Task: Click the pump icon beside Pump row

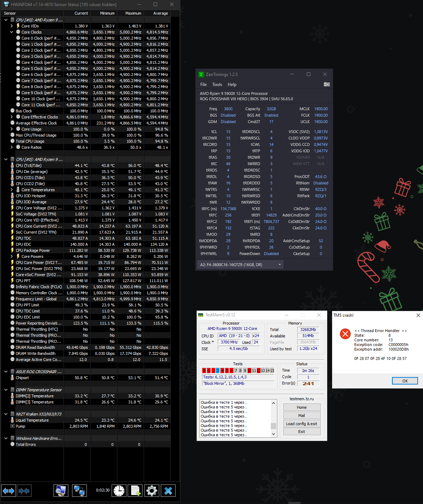Action: pyautogui.click(x=12, y=426)
